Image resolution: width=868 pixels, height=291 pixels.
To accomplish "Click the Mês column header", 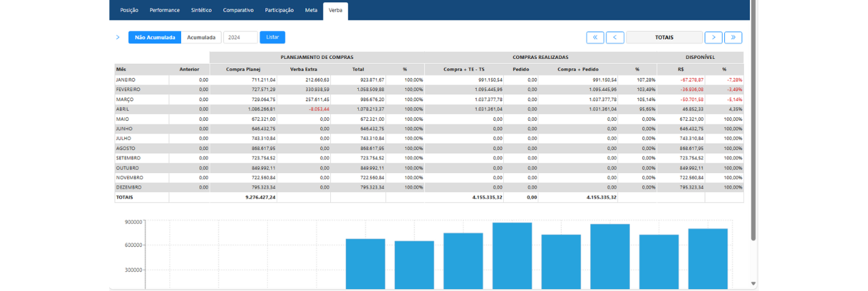I will point(121,69).
